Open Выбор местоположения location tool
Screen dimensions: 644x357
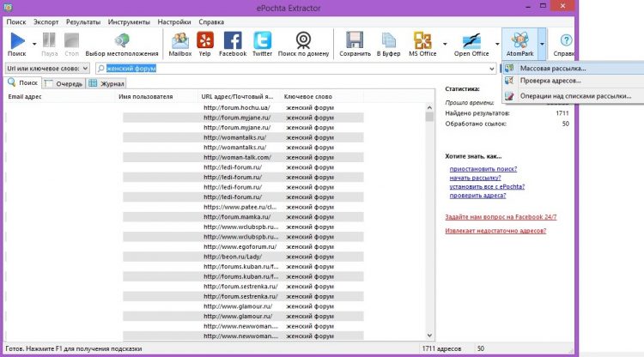(122, 40)
